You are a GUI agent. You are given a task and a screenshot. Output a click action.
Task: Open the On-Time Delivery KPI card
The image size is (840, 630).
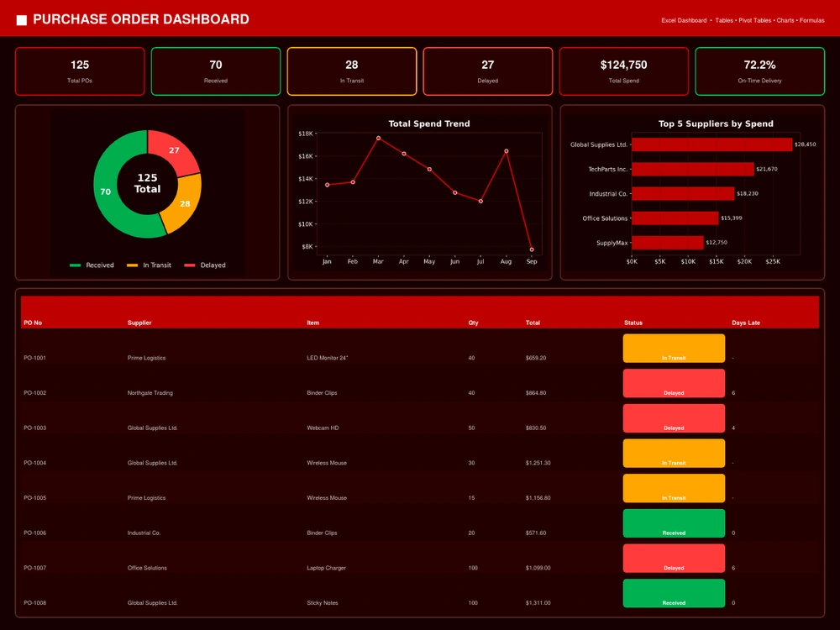tap(759, 71)
